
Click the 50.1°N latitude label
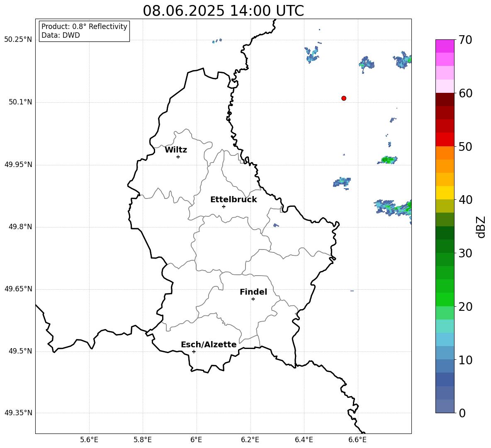20,102
